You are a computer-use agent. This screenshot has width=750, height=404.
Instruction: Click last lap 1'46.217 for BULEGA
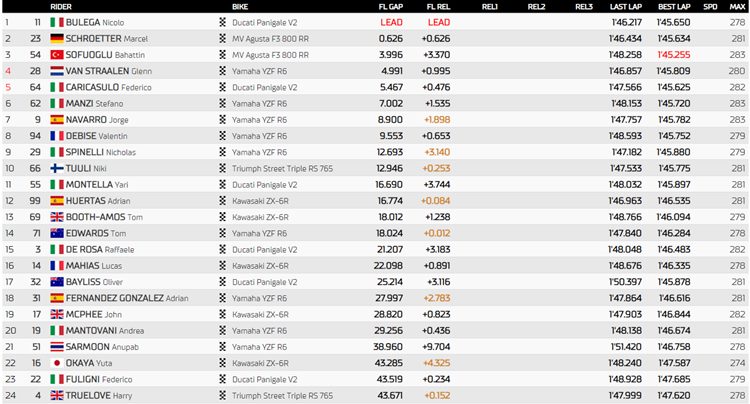point(627,22)
